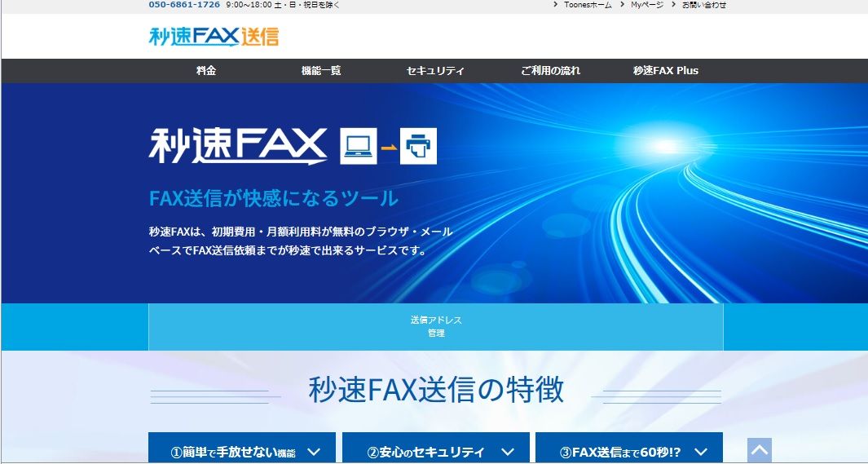The image size is (868, 464).
Task: Open the セキュリティ menu item
Action: click(435, 71)
